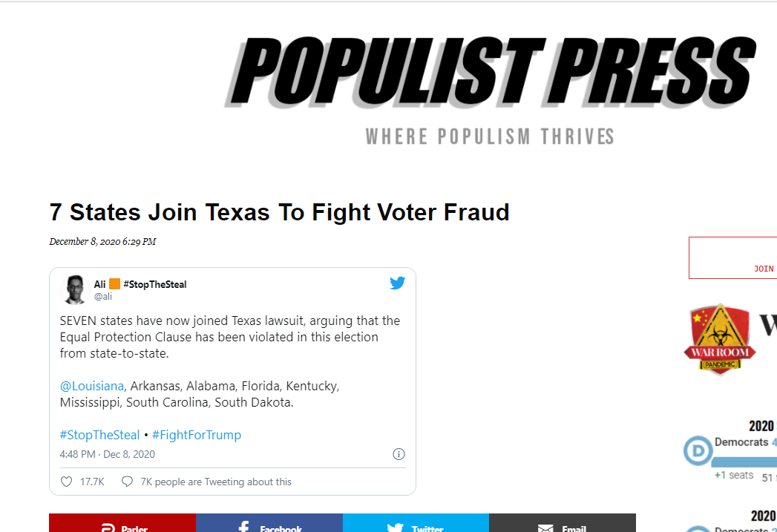
Task: Click the tweet info icon
Action: (x=399, y=454)
